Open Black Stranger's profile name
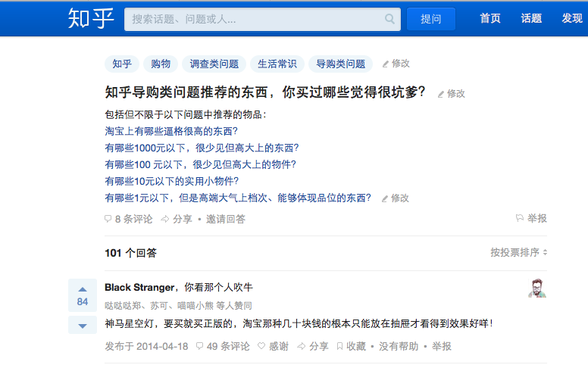The width and height of the screenshot is (588, 368). click(x=139, y=288)
